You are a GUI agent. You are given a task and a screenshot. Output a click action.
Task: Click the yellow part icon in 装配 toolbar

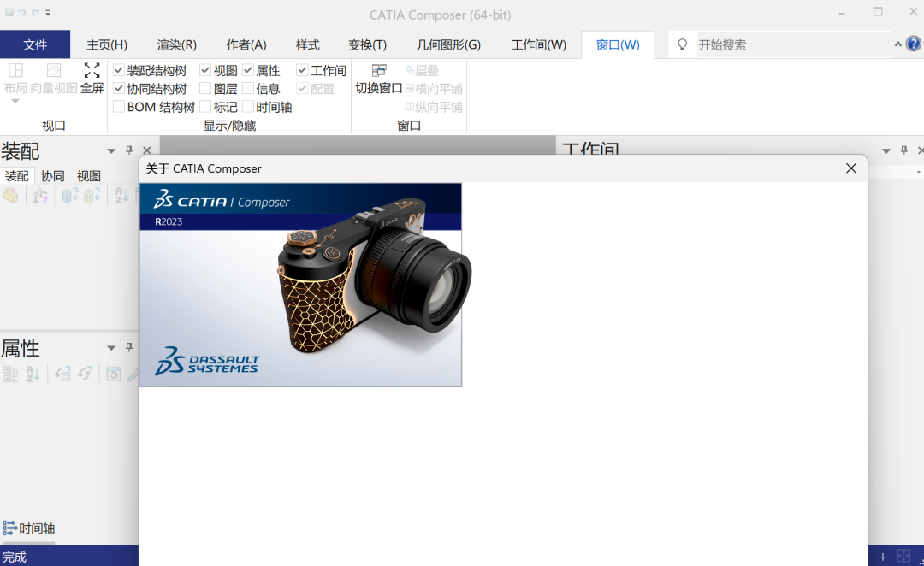[x=11, y=195]
